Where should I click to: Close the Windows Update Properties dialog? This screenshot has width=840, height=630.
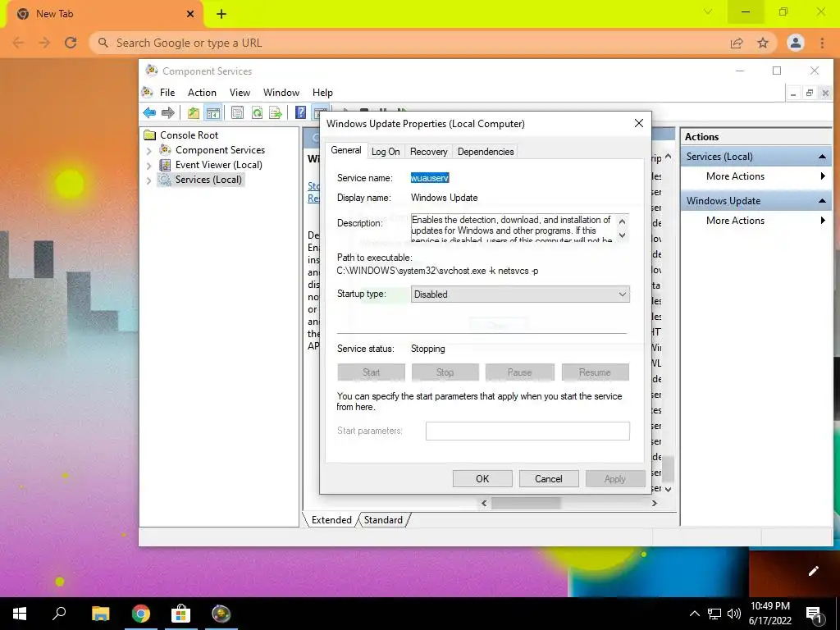(638, 123)
